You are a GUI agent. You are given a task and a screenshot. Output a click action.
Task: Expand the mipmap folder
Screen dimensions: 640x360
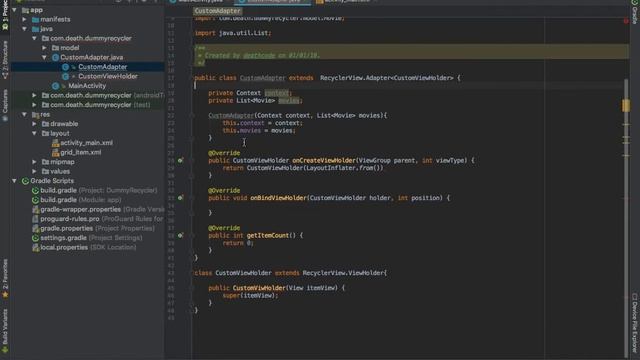tap(35, 162)
